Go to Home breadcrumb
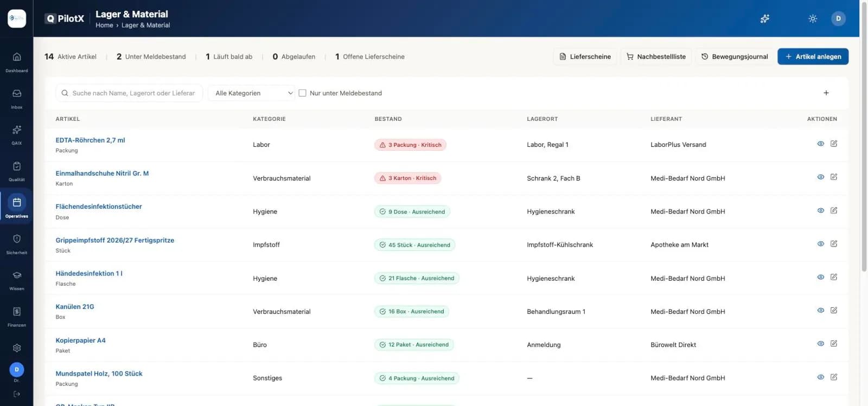This screenshot has height=406, width=868. coord(104,25)
